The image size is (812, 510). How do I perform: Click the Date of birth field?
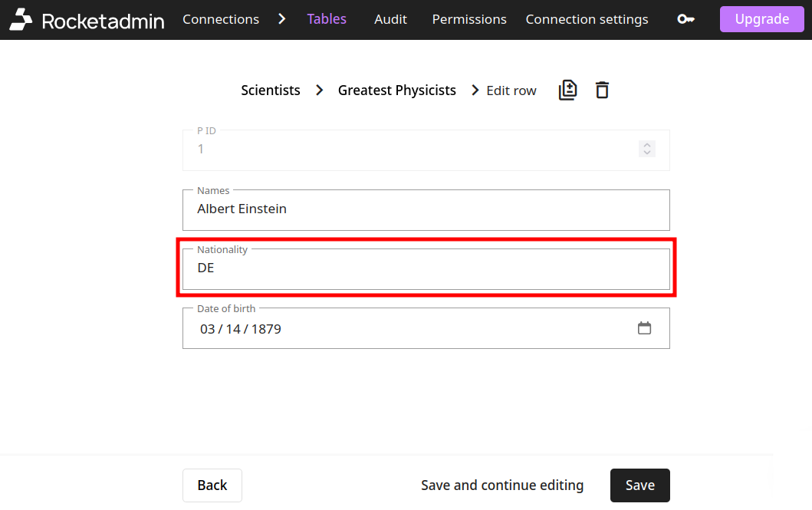coord(426,328)
